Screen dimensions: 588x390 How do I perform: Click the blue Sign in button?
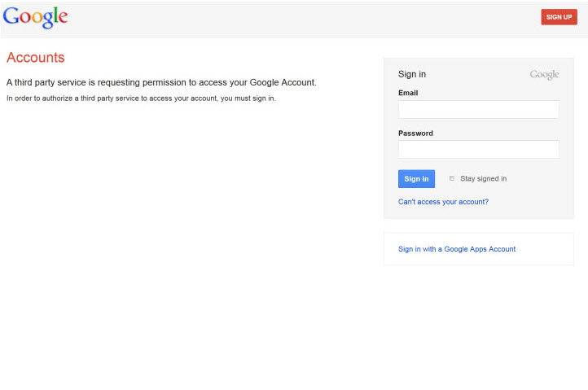coord(416,179)
